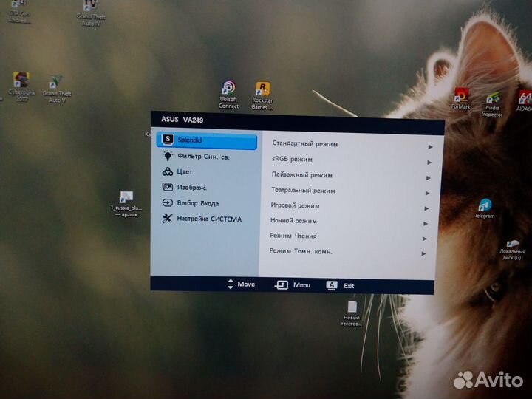Expand arrow for sRGB режим
This screenshot has width=532, height=399.
click(429, 162)
